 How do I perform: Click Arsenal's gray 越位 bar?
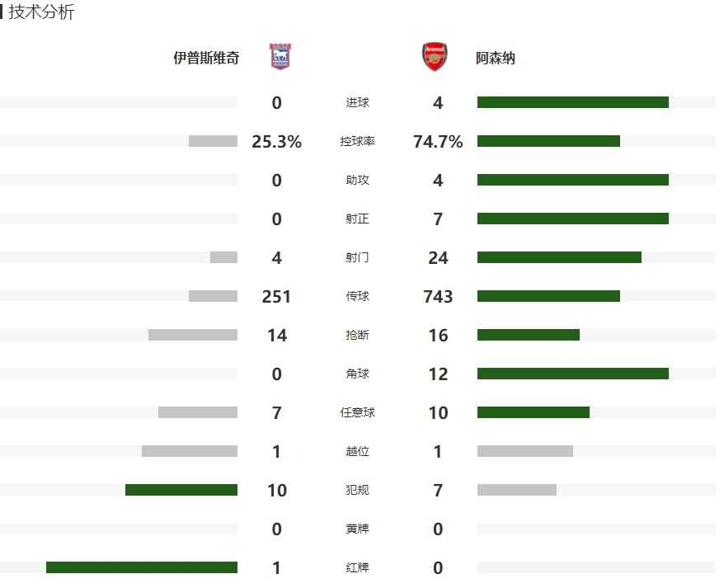525,451
